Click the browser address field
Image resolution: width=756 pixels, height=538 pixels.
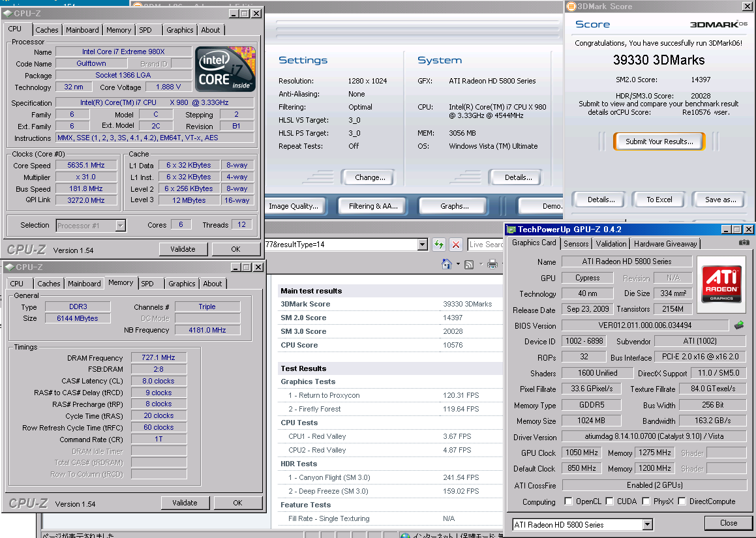point(341,245)
